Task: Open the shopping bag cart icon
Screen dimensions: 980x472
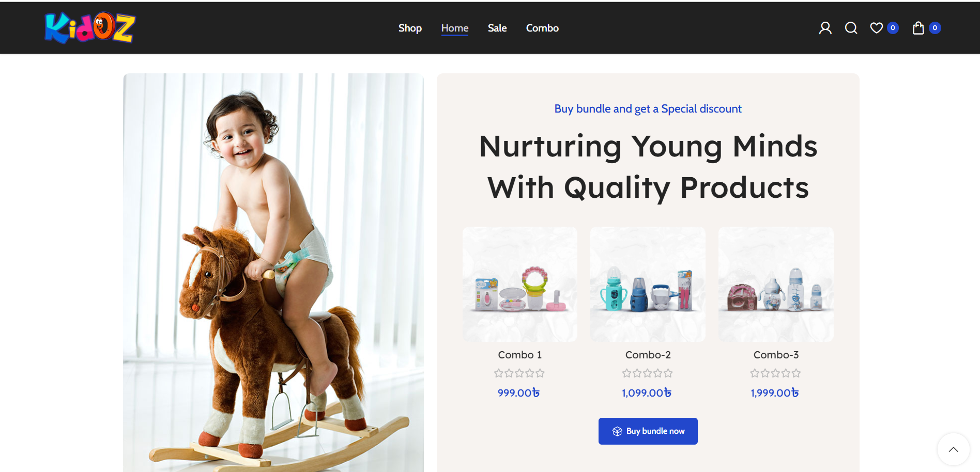Action: click(918, 28)
